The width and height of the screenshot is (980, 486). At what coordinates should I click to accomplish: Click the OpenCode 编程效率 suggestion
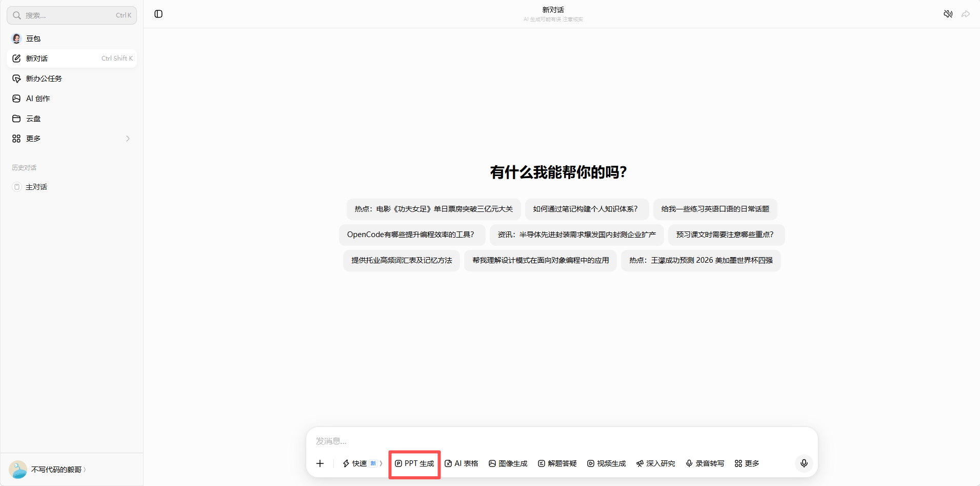pyautogui.click(x=412, y=235)
